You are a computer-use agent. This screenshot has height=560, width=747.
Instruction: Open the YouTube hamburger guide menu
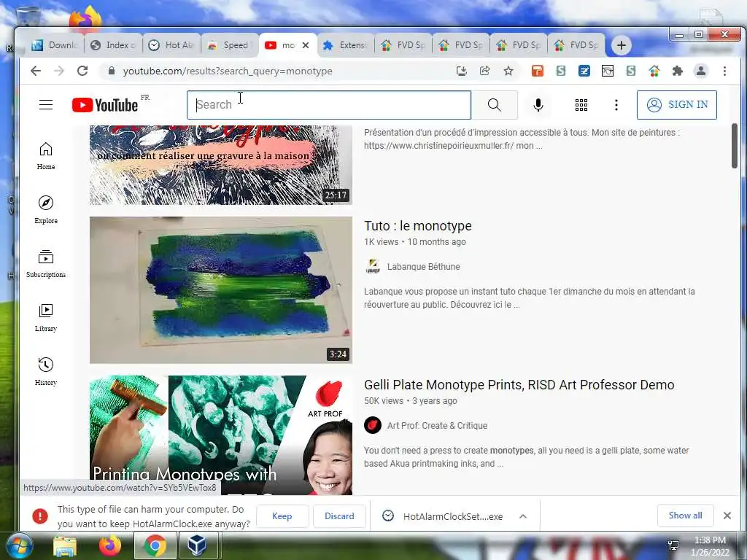point(46,105)
